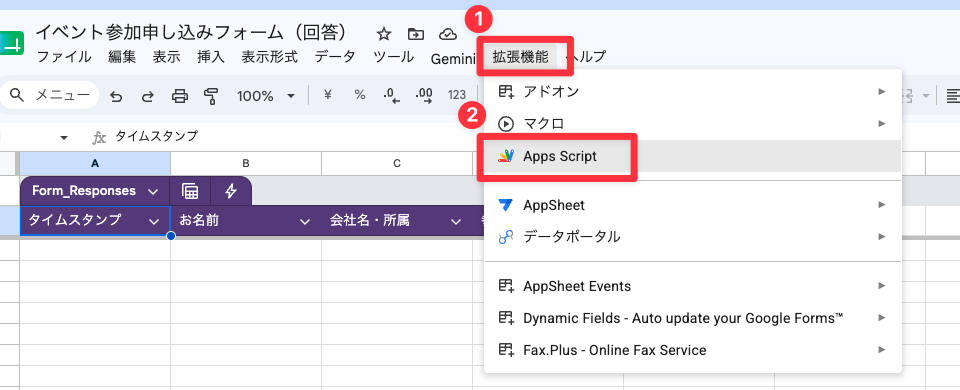This screenshot has width=960, height=390.
Task: Click the lightning bolt icon in table tab
Action: point(231,191)
